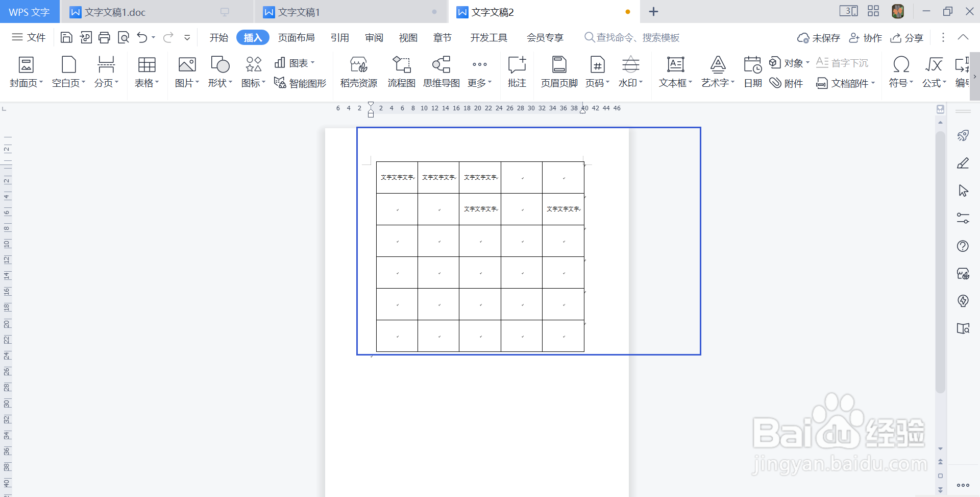This screenshot has height=497, width=980.
Task: Switch to the 开始 Home tab
Action: [219, 37]
